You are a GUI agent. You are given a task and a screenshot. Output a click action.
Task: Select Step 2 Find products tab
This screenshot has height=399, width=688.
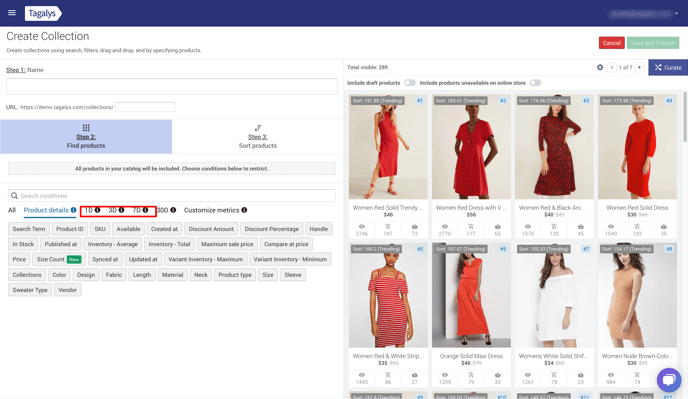86,137
